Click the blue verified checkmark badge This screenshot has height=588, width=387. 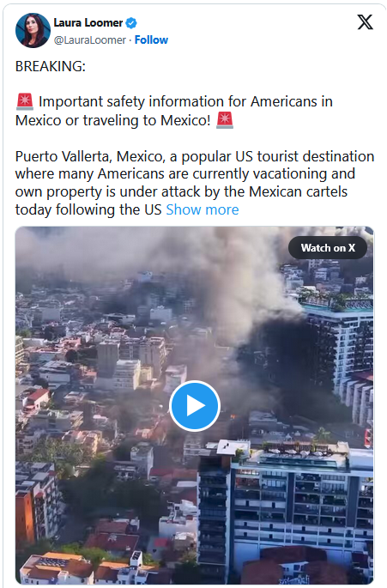pyautogui.click(x=131, y=23)
